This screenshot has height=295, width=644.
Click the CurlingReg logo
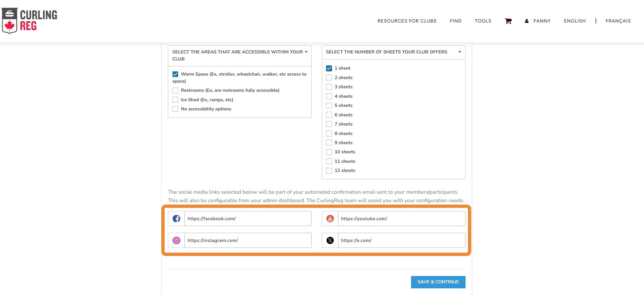30,21
